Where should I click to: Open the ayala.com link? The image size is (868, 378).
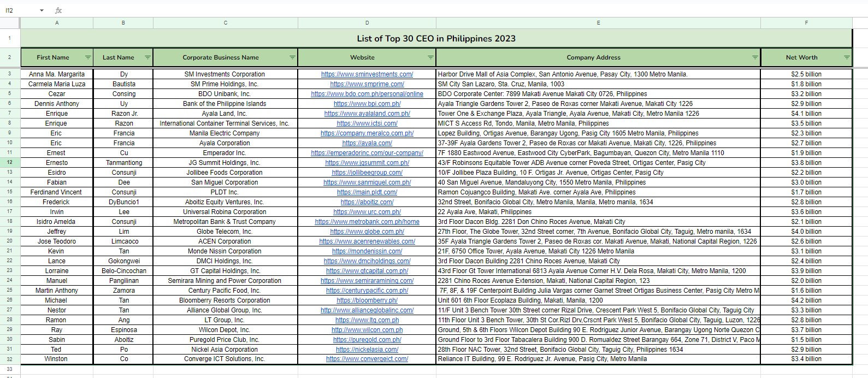coord(367,143)
